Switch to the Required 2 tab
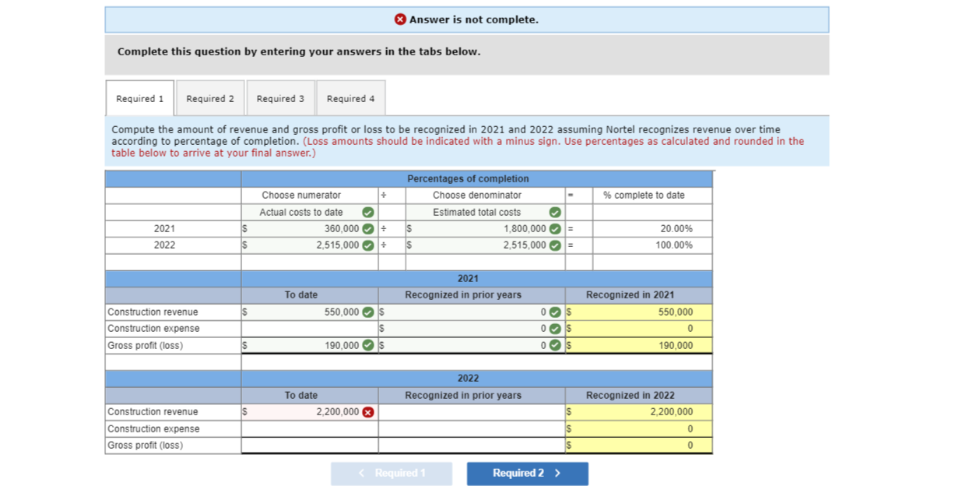This screenshot has width=980, height=490. pos(210,98)
